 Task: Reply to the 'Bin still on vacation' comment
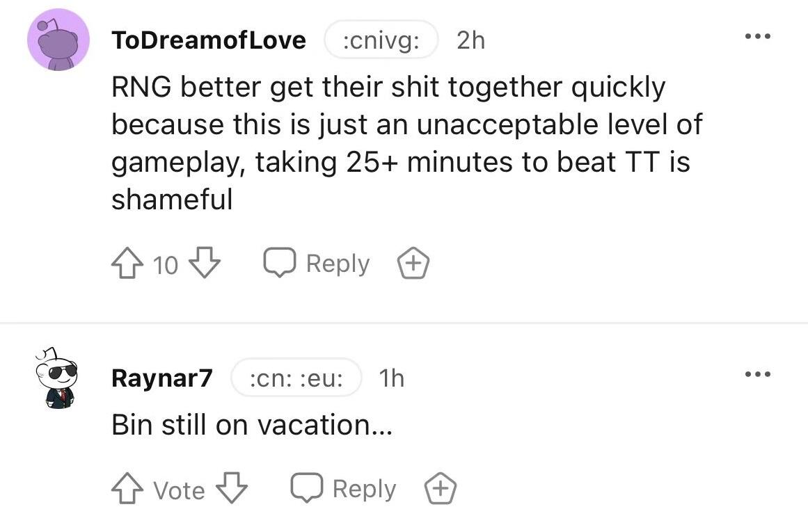click(344, 490)
